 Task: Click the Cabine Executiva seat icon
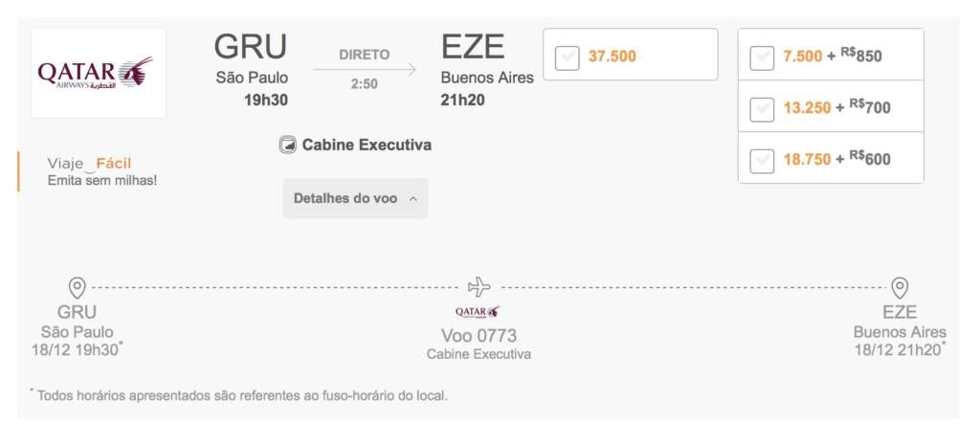(x=287, y=146)
